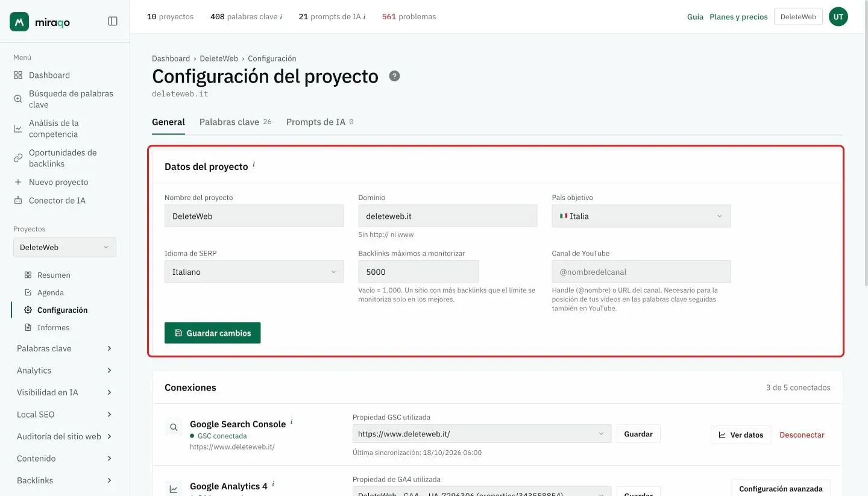Click the Google Search Console magnifier icon

pyautogui.click(x=174, y=427)
